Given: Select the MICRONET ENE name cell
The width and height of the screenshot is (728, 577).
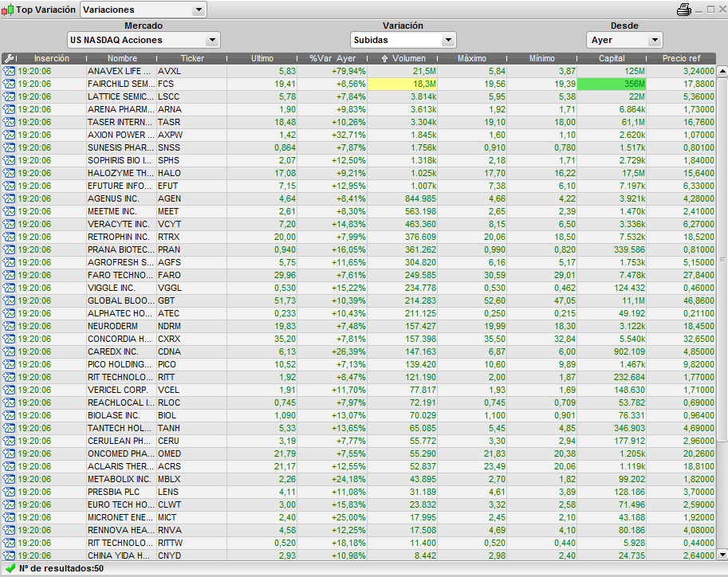Looking at the screenshot, I should [x=122, y=517].
